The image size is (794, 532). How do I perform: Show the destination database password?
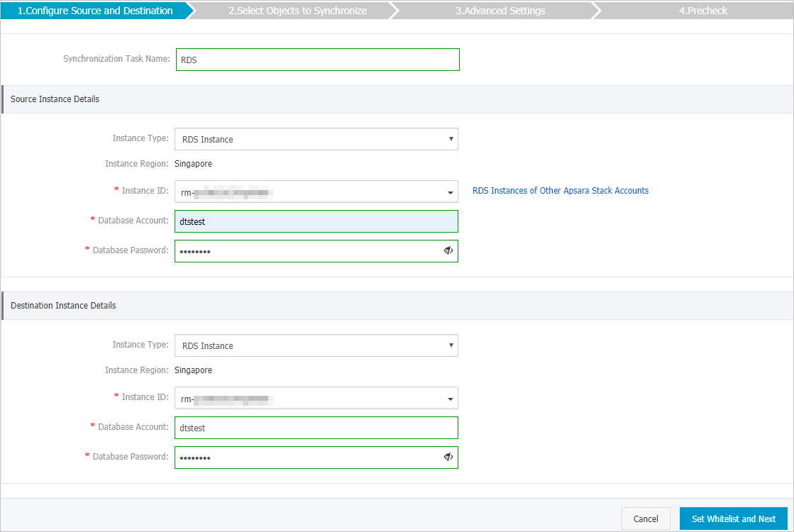(x=448, y=457)
